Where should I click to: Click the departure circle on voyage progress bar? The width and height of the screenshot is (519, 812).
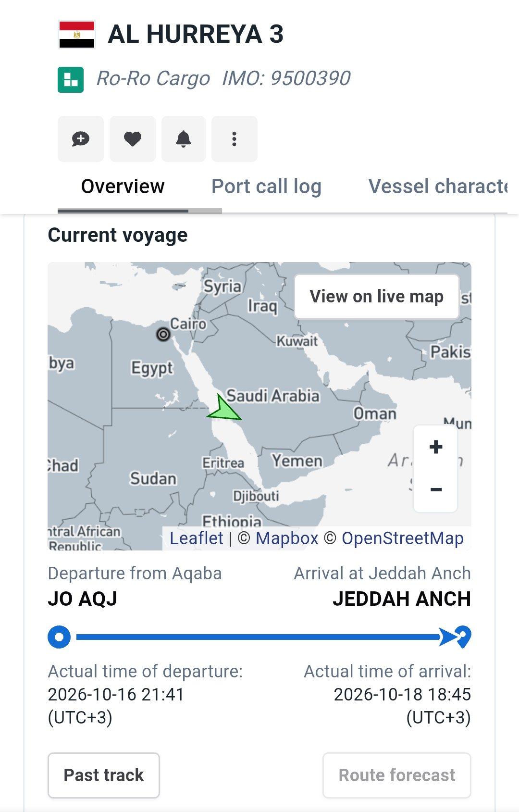pos(59,637)
